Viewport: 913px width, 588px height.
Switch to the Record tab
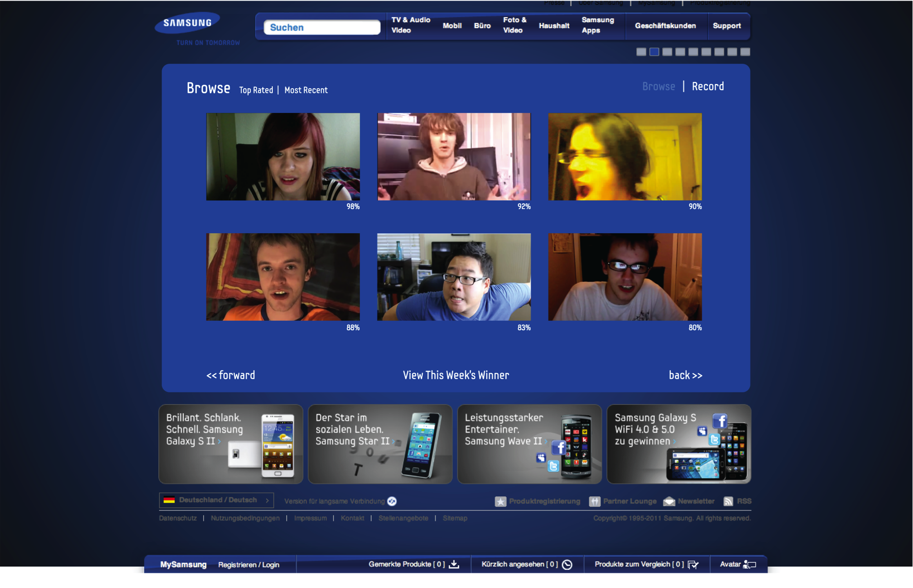pos(708,87)
